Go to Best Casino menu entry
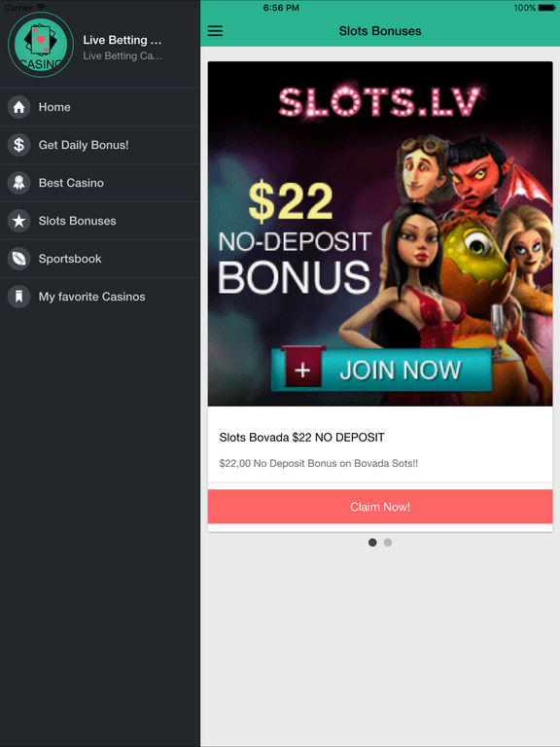 (x=100, y=183)
